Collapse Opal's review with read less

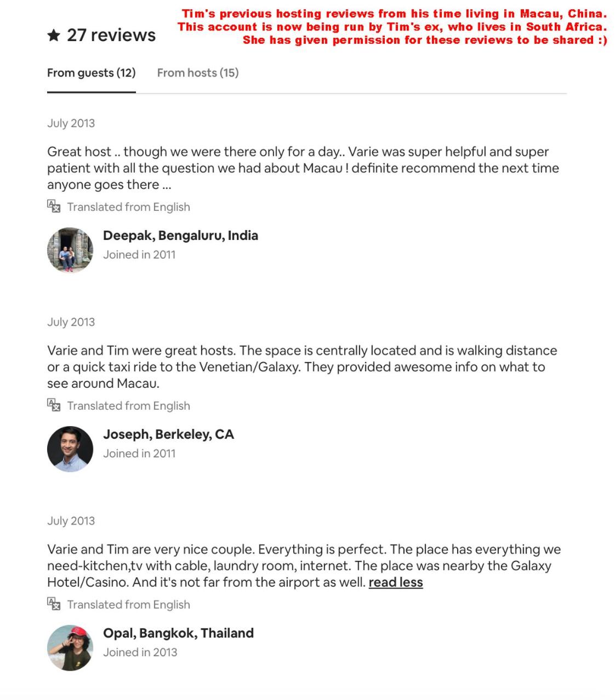[x=396, y=582]
